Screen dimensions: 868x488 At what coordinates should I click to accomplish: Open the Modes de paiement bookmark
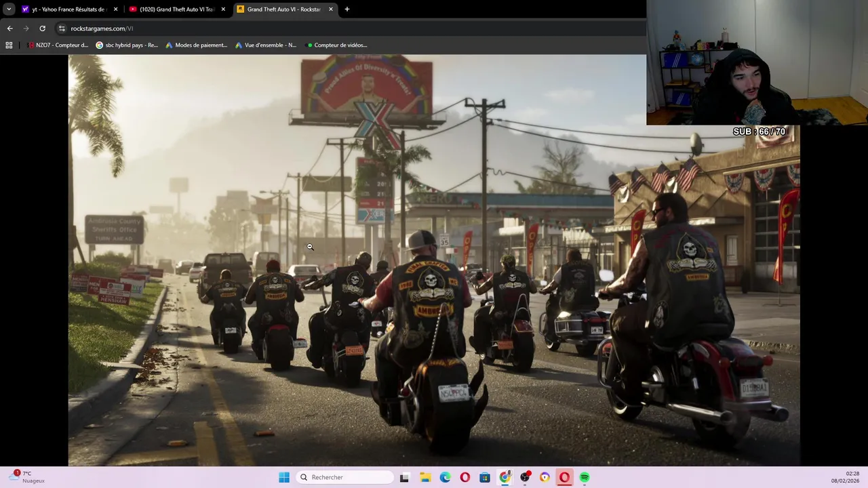[196, 45]
